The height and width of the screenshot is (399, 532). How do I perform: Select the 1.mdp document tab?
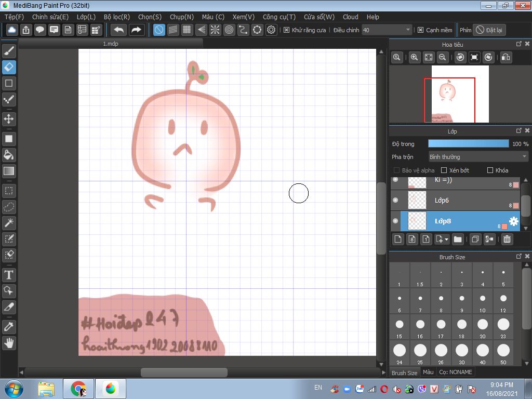click(x=111, y=44)
